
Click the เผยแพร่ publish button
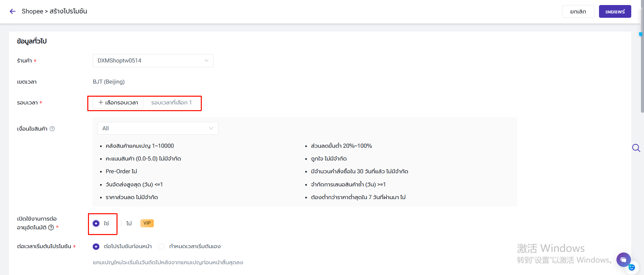[x=615, y=11]
